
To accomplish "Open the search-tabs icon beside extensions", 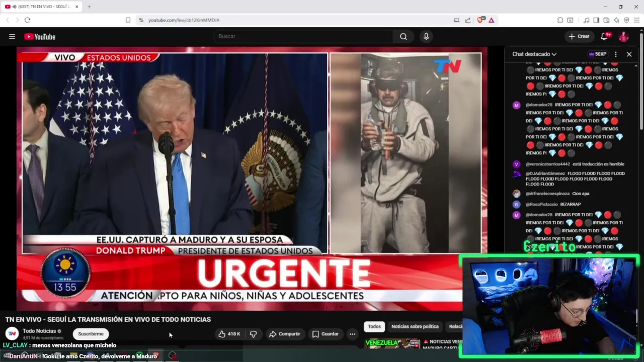I will pos(570,20).
